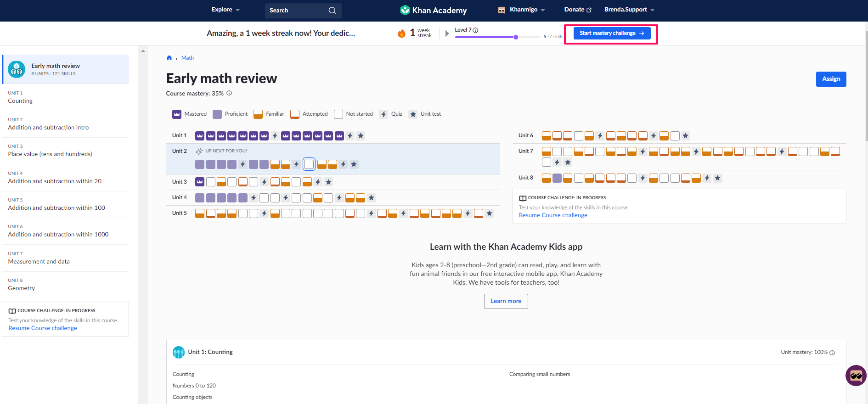This screenshot has height=404, width=868.
Task: Open the Unit 4 unit test star
Action: click(x=372, y=198)
